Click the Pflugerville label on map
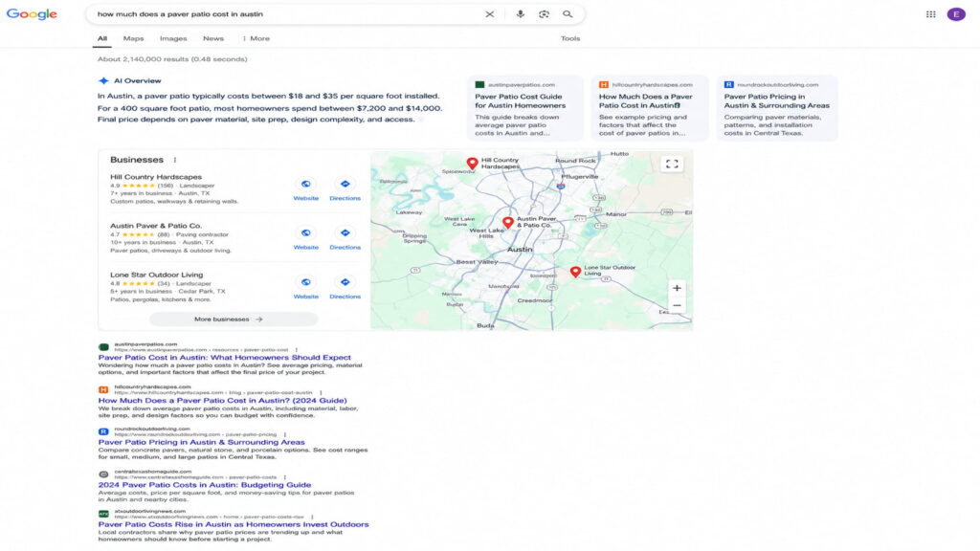This screenshot has height=551, width=980. [579, 177]
